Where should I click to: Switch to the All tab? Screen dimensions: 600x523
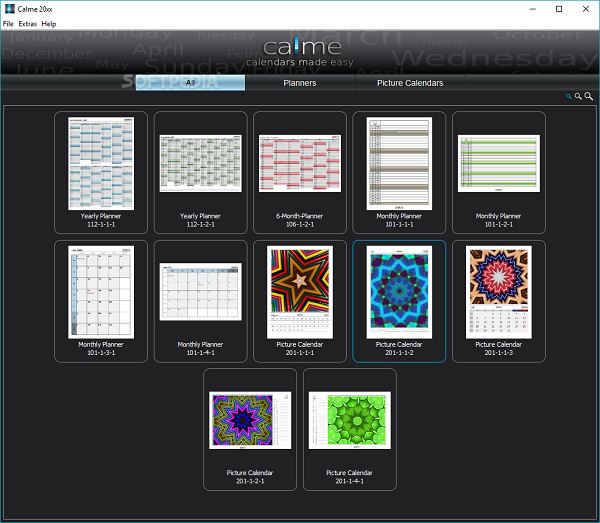pos(190,83)
